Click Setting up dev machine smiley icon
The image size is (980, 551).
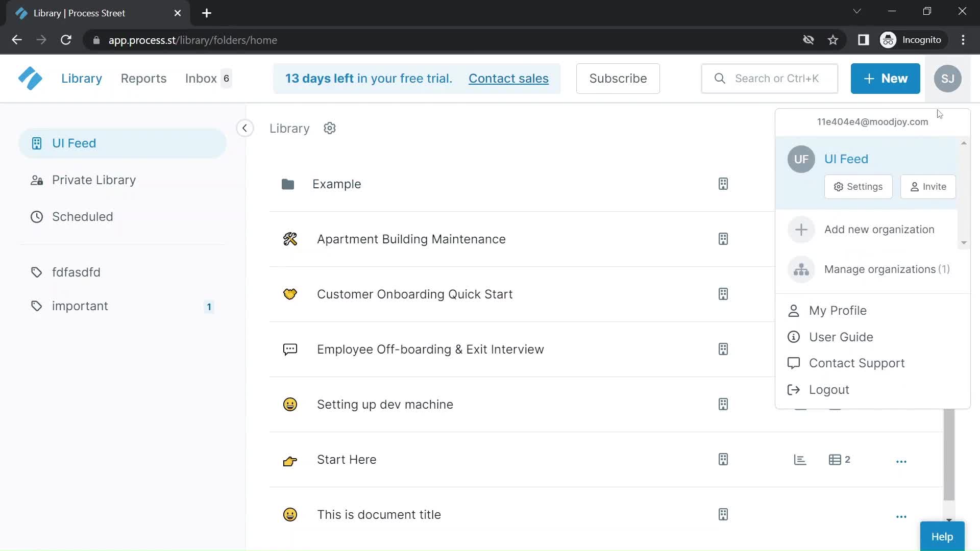tap(290, 405)
